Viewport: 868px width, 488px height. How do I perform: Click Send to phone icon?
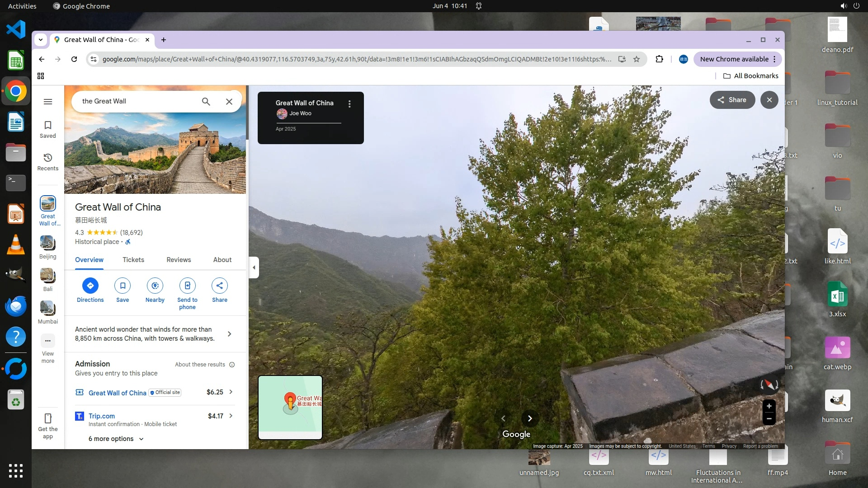tap(187, 286)
